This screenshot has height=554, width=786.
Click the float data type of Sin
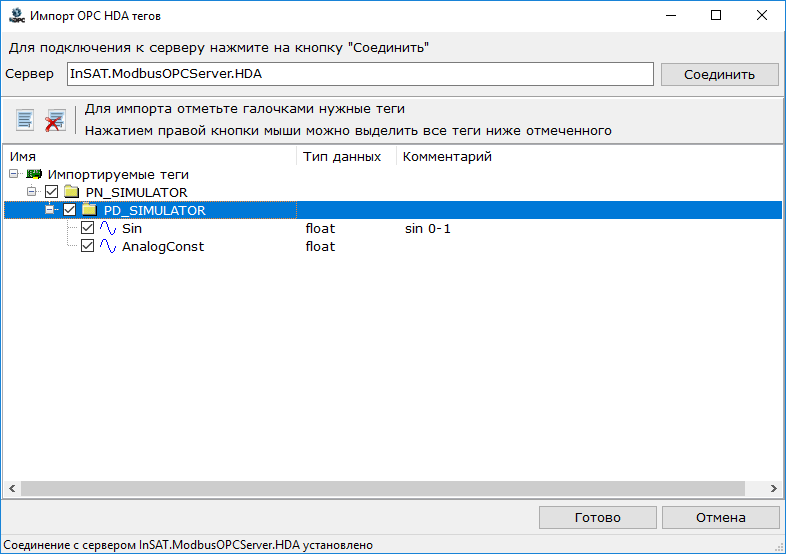320,229
